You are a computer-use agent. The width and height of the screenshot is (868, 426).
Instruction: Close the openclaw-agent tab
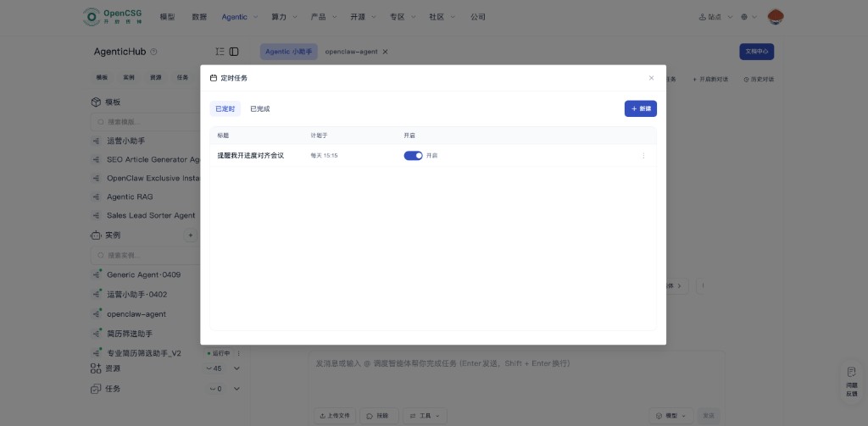(386, 52)
